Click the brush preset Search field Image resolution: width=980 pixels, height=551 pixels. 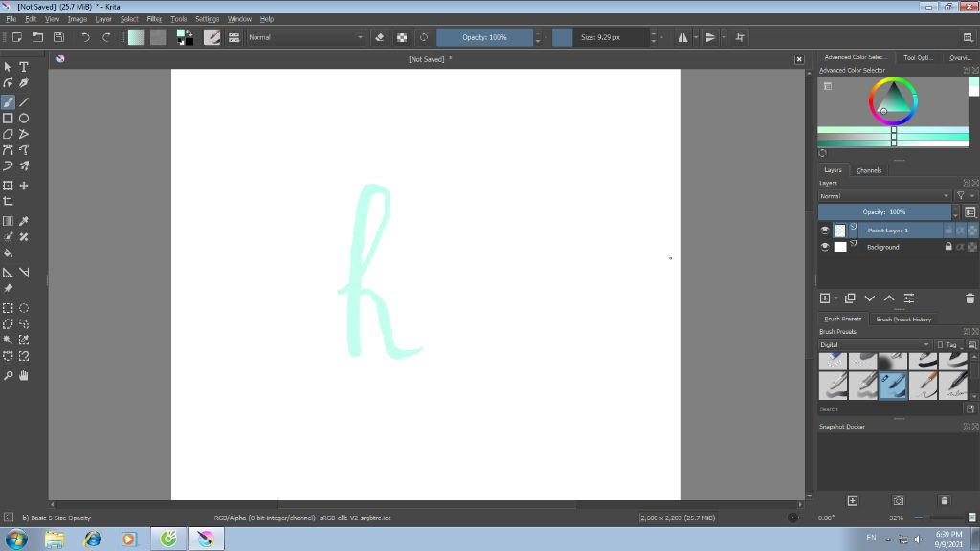pyautogui.click(x=890, y=409)
